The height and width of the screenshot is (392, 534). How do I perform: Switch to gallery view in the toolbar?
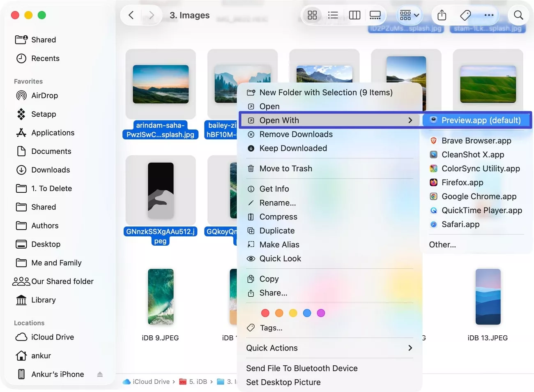tap(375, 15)
